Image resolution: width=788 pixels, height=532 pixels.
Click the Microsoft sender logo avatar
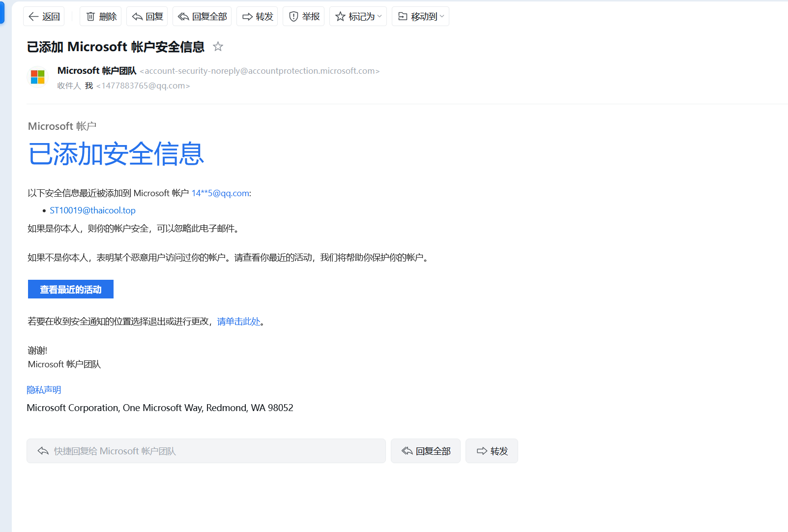[x=38, y=77]
